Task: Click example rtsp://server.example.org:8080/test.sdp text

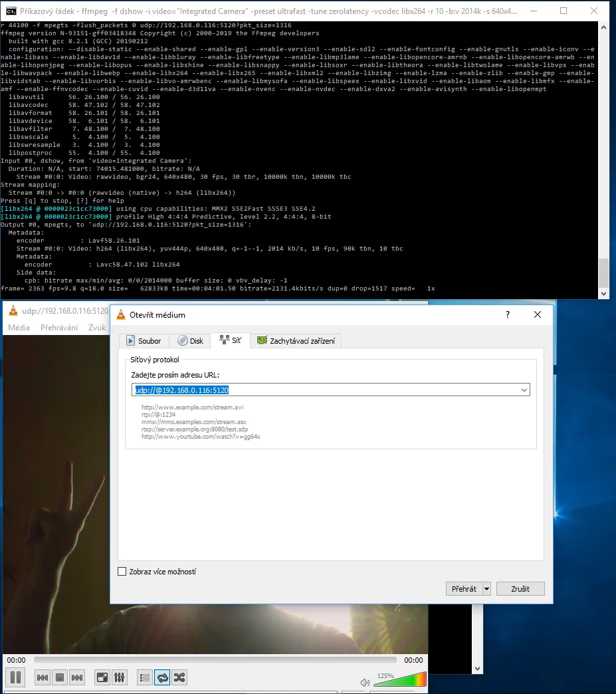Action: [x=195, y=429]
